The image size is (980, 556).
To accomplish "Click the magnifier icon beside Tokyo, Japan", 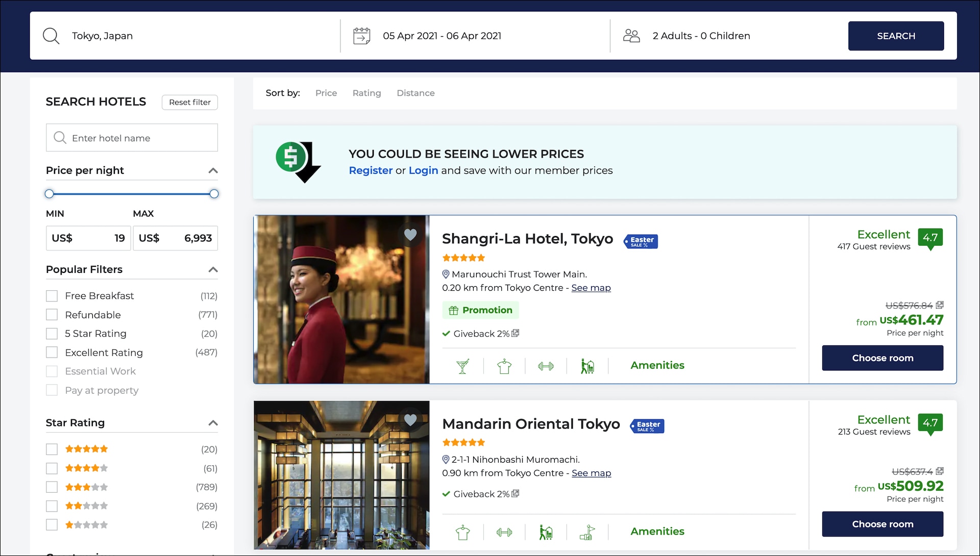I will coord(51,36).
